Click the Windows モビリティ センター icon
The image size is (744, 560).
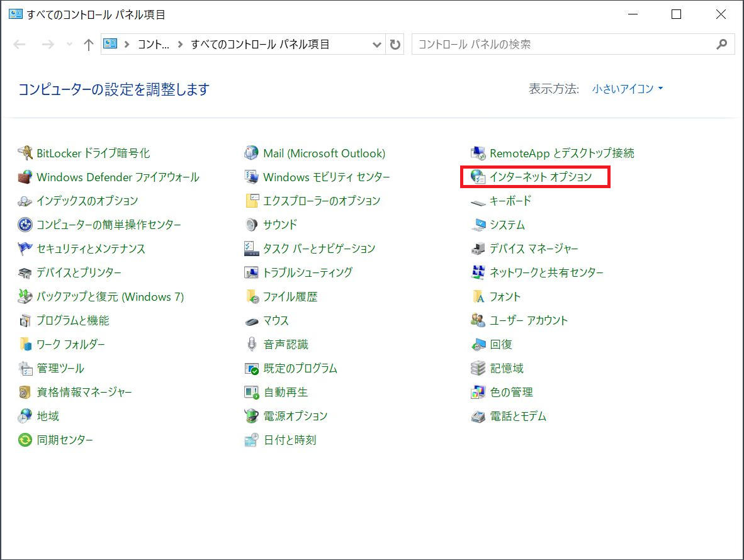[251, 177]
